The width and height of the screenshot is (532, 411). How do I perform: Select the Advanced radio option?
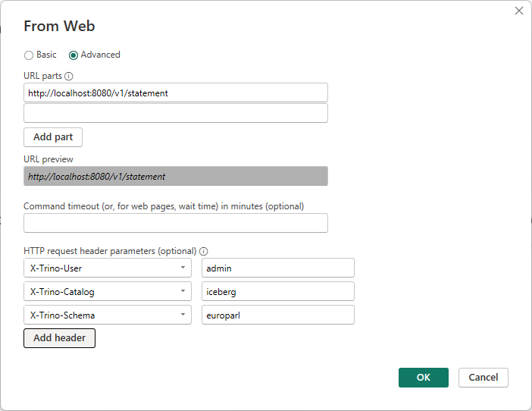point(74,55)
